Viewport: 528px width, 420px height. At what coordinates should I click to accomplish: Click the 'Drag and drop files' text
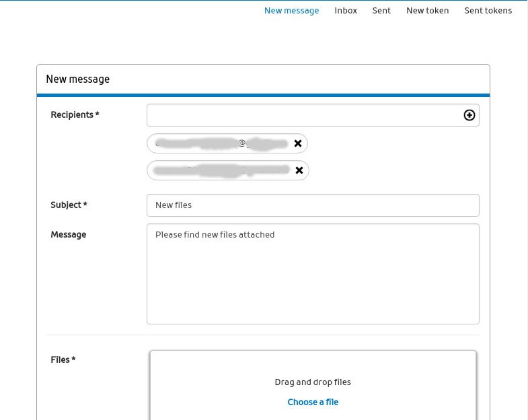(313, 382)
